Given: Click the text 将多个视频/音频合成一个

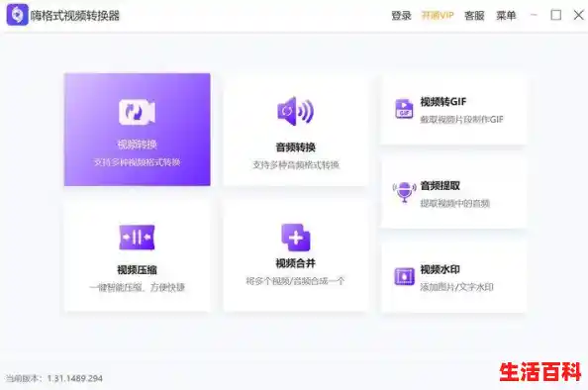Looking at the screenshot, I should 295,281.
